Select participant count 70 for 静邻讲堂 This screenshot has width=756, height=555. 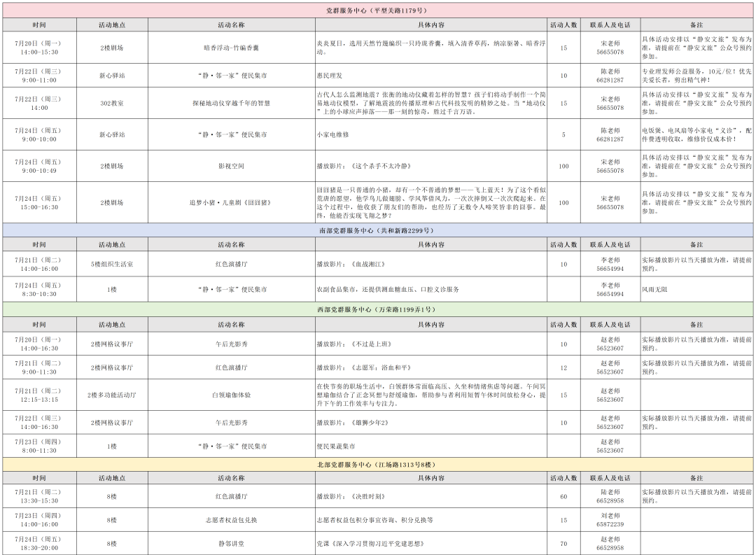(563, 543)
